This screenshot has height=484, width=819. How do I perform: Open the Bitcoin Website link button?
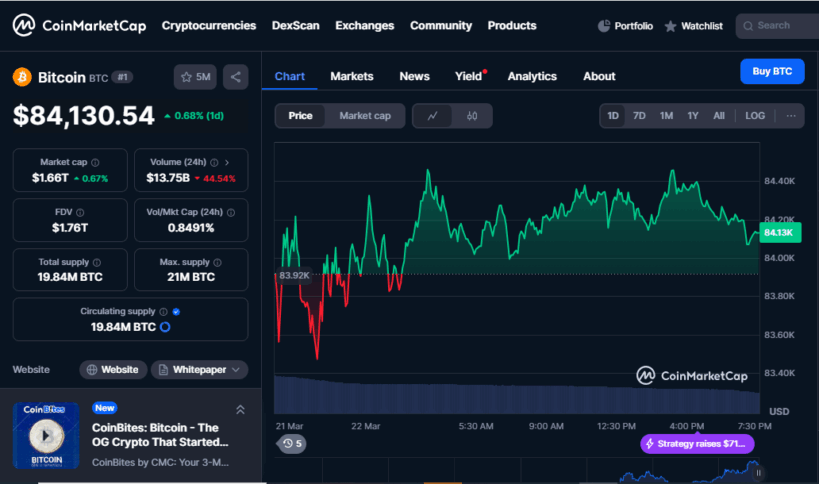tap(113, 370)
